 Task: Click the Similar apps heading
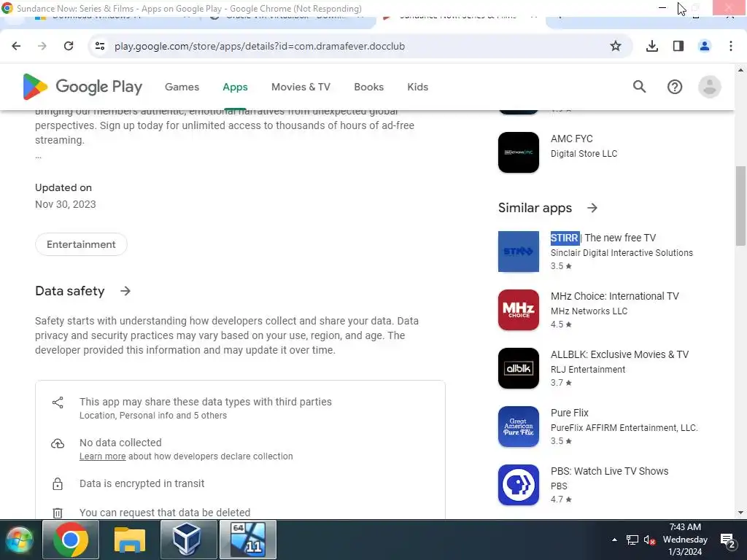535,208
